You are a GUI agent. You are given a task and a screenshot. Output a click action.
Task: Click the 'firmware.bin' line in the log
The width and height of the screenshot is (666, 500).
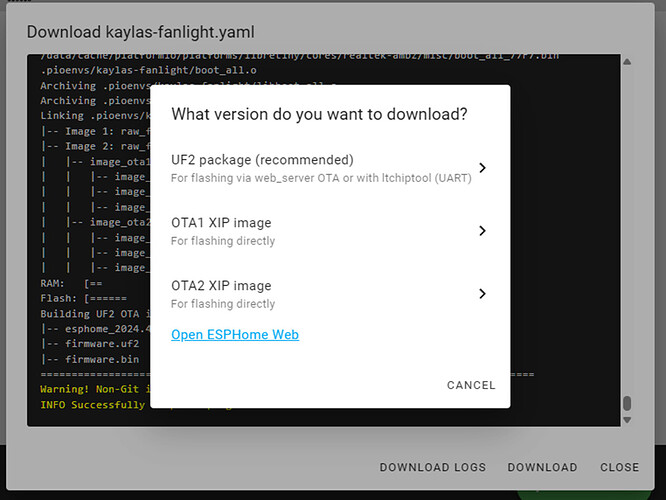pyautogui.click(x=90, y=359)
